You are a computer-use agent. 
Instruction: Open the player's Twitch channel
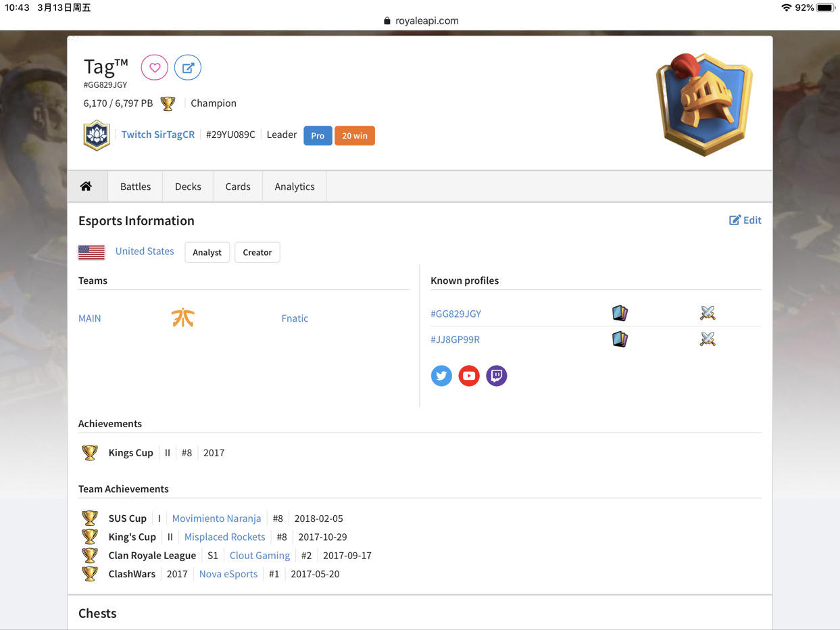pyautogui.click(x=497, y=376)
